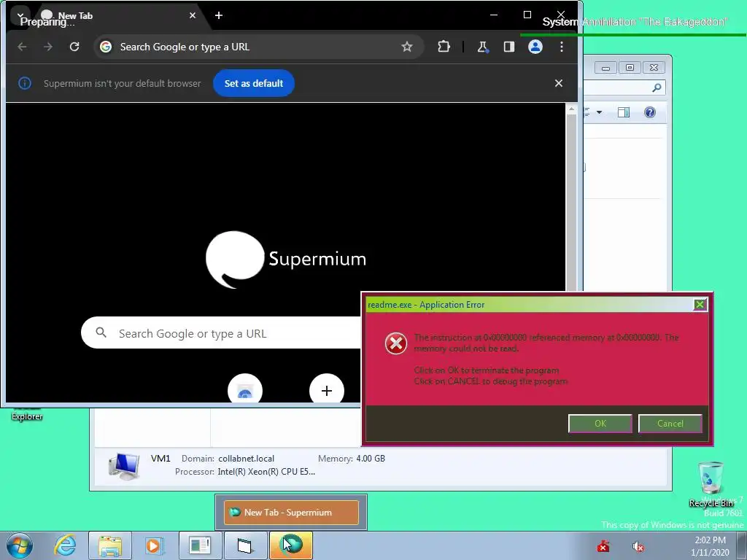747x560 pixels.
Task: Open a new browser tab with plus
Action: coord(219,16)
